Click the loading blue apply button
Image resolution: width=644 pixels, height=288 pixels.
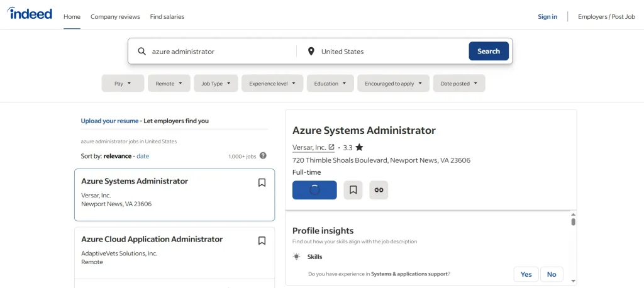click(x=314, y=190)
